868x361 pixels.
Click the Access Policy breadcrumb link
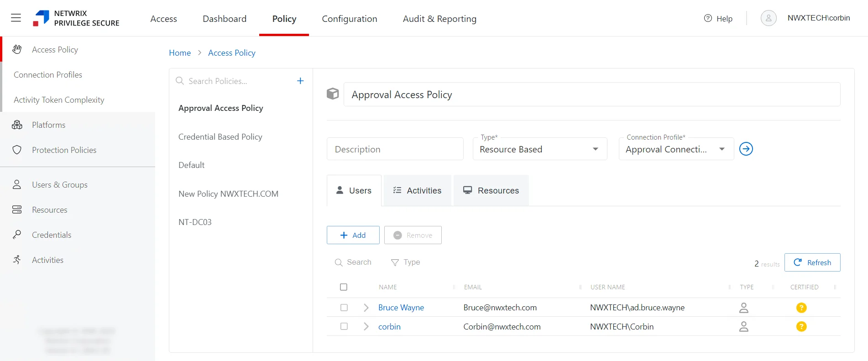pyautogui.click(x=232, y=53)
